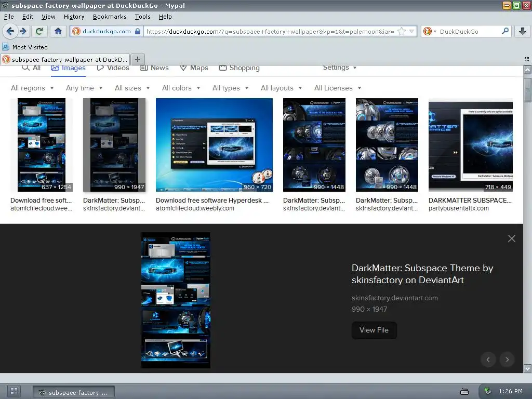Image resolution: width=532 pixels, height=399 pixels.
Task: Click the Download free software Hyperdesk title
Action: pos(212,201)
